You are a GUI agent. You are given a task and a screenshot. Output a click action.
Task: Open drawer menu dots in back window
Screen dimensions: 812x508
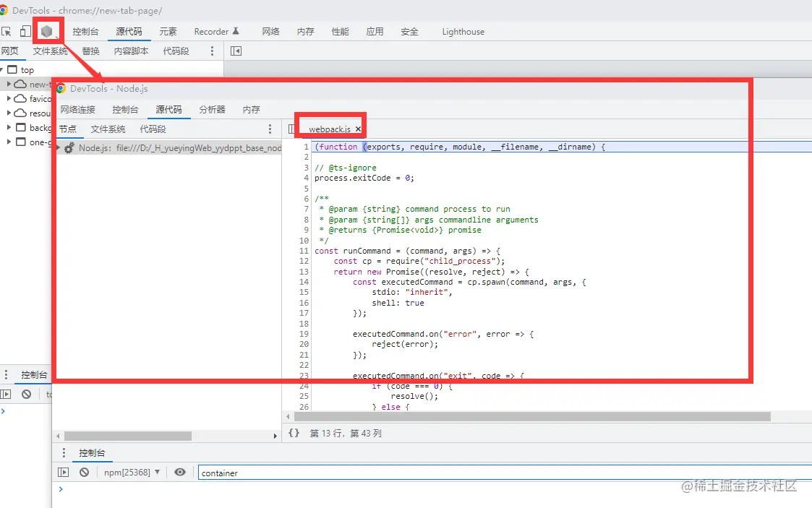pos(6,374)
